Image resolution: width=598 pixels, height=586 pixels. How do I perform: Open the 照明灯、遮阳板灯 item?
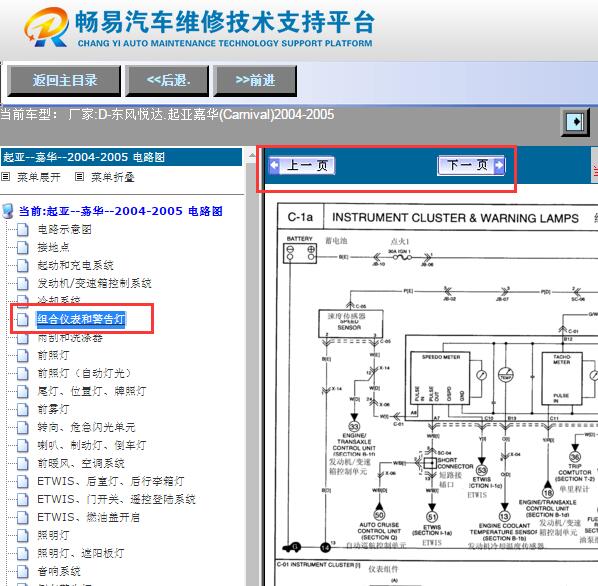click(81, 553)
